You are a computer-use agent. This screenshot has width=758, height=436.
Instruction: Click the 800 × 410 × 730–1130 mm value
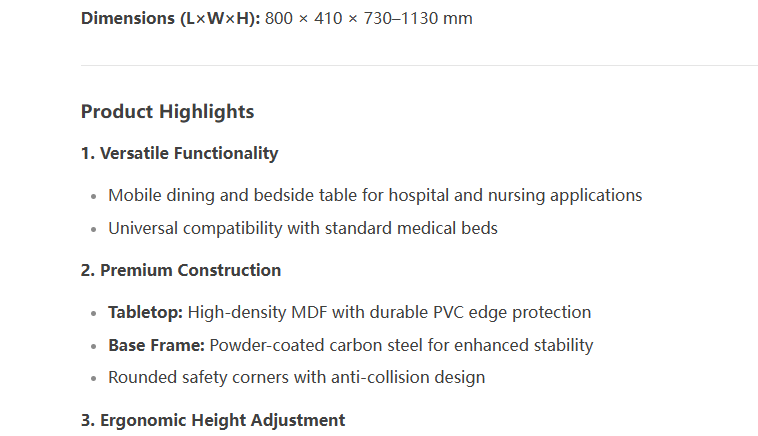click(x=368, y=18)
